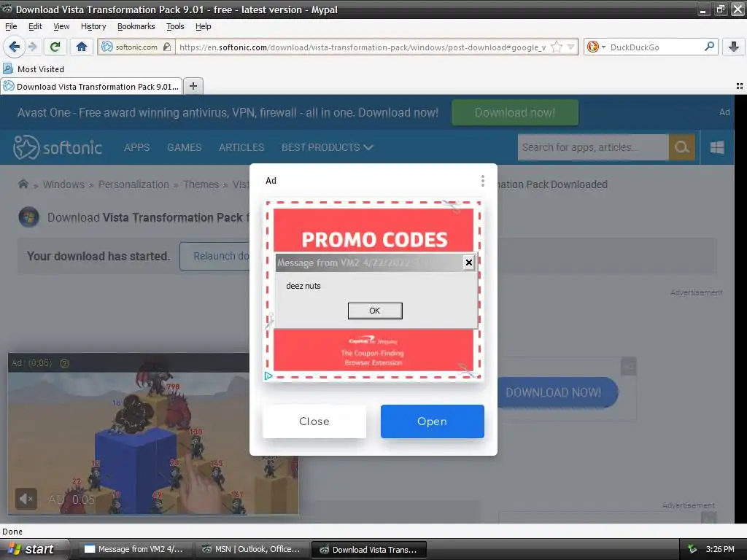Click the system tray network icon
The height and width of the screenshot is (560, 747).
(x=692, y=549)
